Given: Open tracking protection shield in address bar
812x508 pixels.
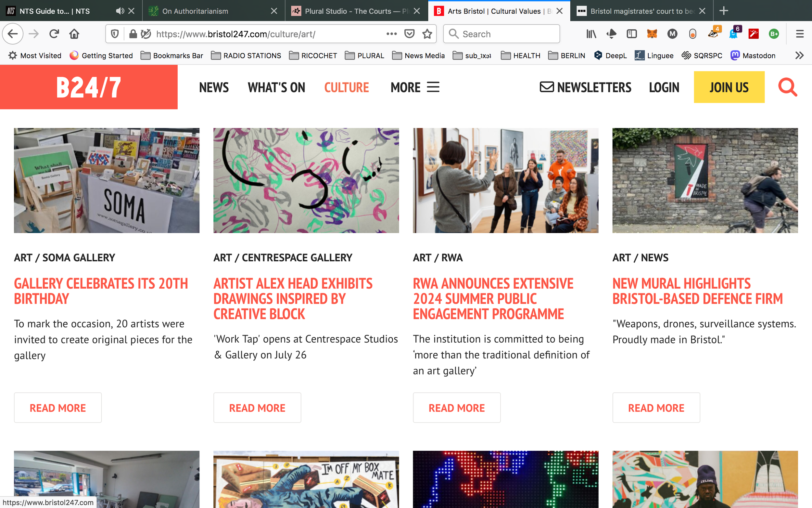Looking at the screenshot, I should click(115, 34).
